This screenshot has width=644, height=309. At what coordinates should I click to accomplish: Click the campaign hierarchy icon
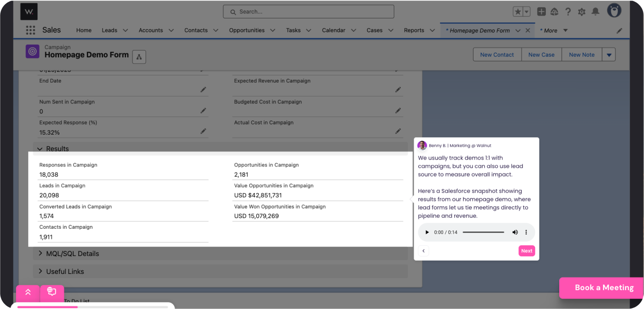coord(139,57)
